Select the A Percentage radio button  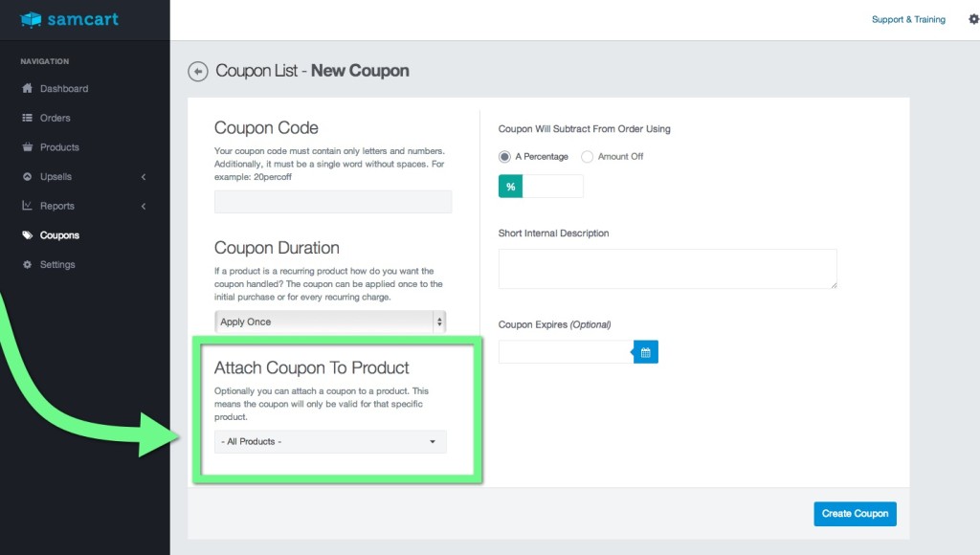click(505, 156)
